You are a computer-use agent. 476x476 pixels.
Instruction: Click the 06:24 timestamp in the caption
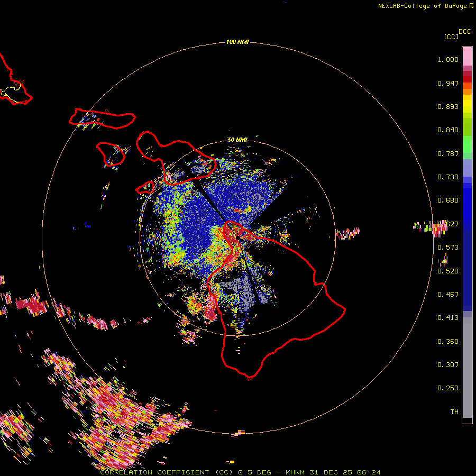[x=369, y=472]
